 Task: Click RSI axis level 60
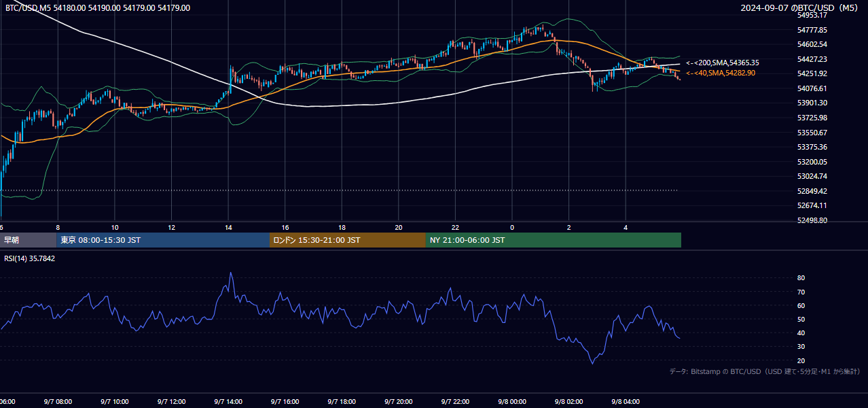coord(801,305)
